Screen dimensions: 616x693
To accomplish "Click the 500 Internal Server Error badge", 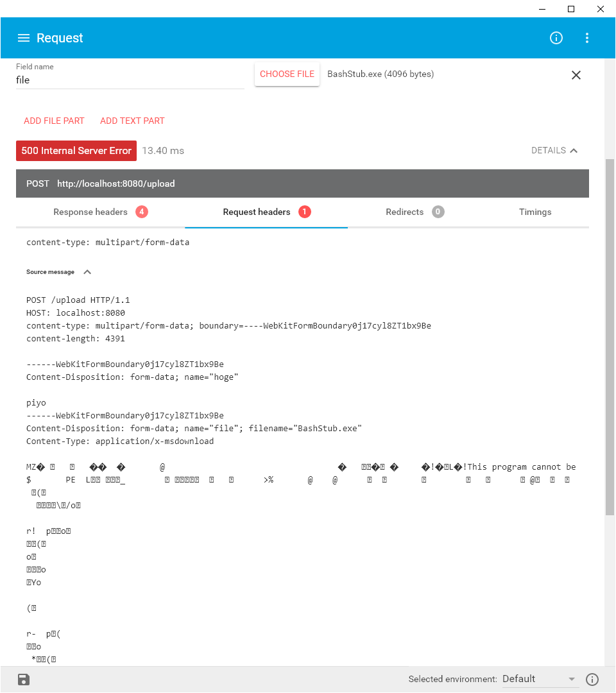I will (76, 150).
